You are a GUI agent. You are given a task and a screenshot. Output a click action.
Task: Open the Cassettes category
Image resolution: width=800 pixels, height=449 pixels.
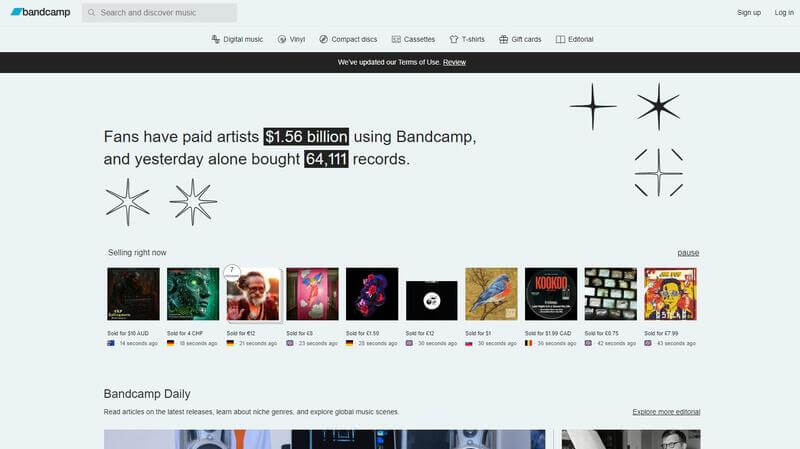(413, 39)
